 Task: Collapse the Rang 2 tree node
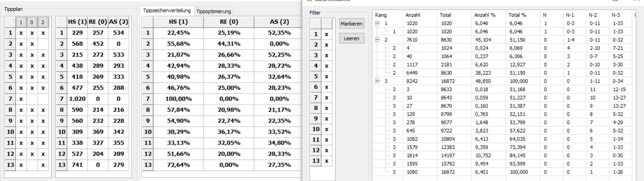click(x=377, y=40)
